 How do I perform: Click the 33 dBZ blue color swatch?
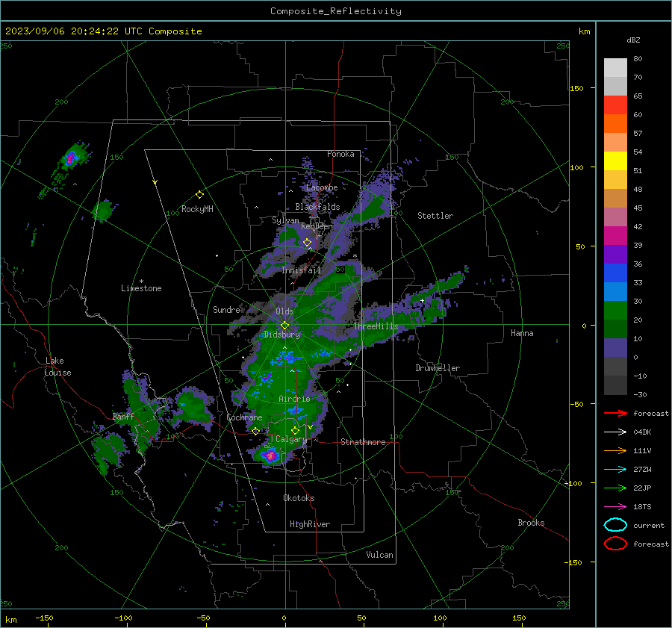tap(615, 273)
